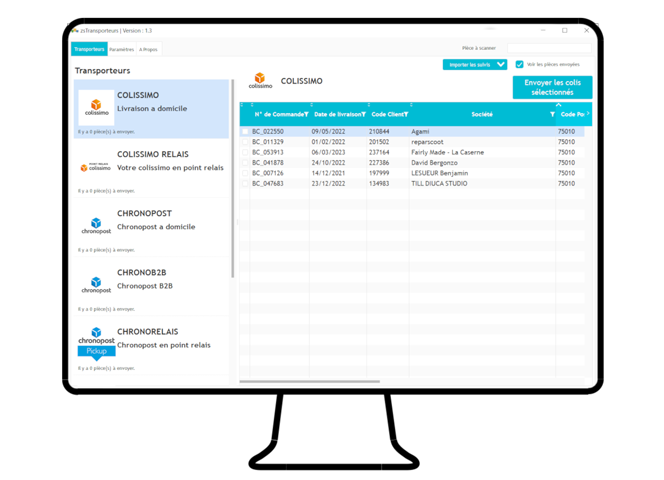This screenshot has width=664, height=480.
Task: Select the Chronopost home delivery logo
Action: point(96,227)
